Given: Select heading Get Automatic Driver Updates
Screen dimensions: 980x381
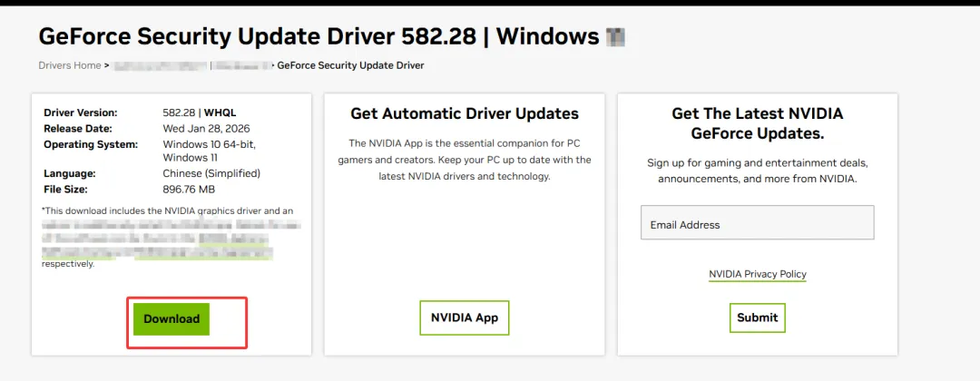Looking at the screenshot, I should [x=465, y=113].
